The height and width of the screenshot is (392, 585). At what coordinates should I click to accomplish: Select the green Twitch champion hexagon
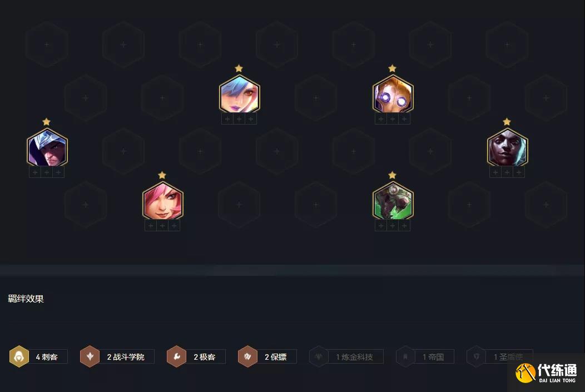[x=393, y=201]
